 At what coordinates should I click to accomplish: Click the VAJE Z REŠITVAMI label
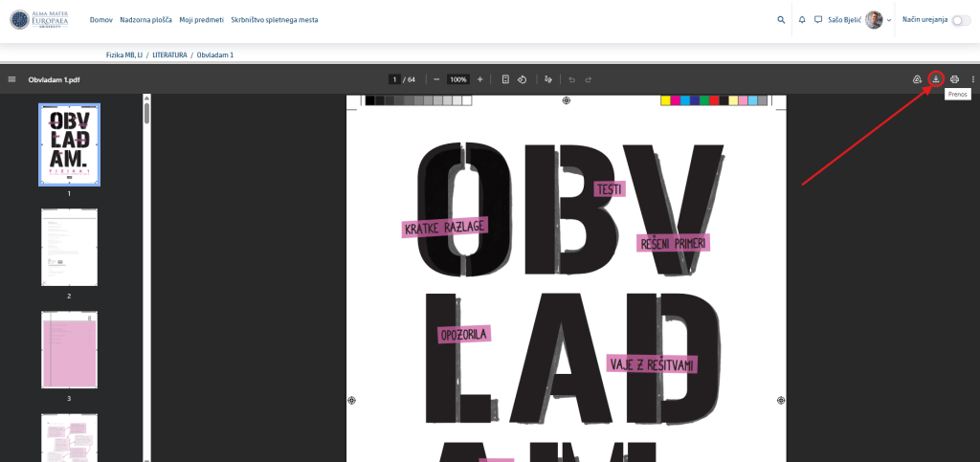coord(652,364)
